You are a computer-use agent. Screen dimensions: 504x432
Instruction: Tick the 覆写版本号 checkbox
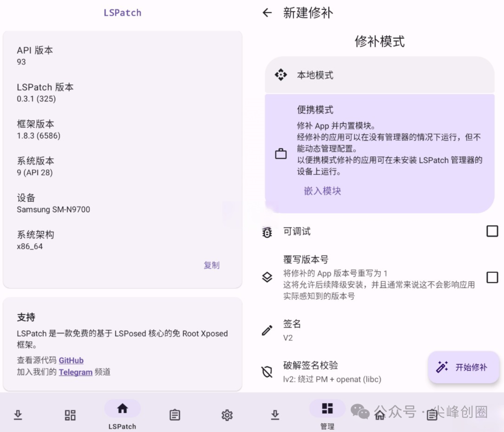(492, 277)
